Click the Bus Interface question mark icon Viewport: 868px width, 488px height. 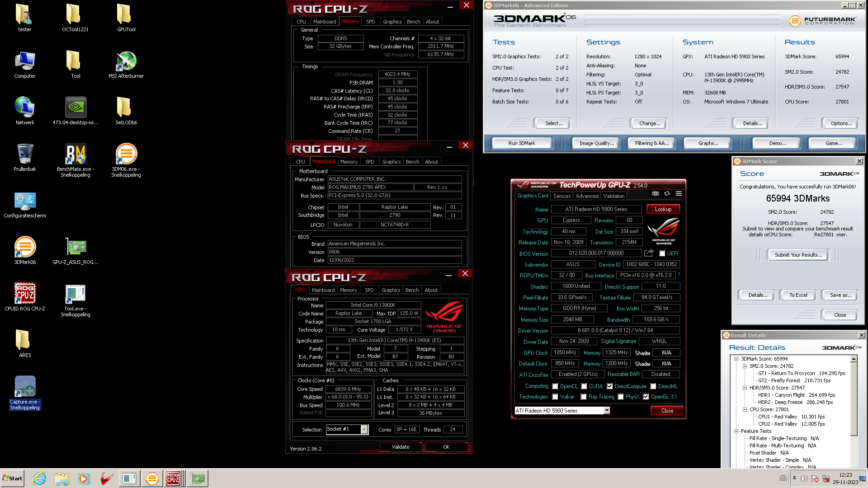coord(679,275)
